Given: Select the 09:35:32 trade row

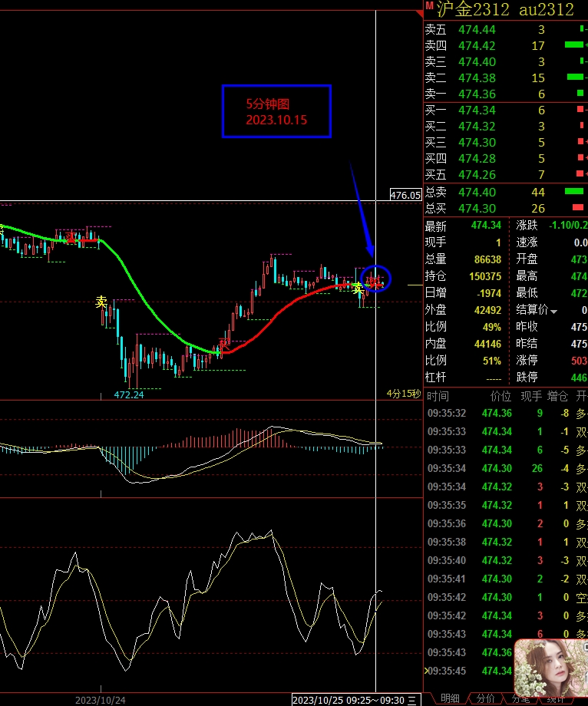Looking at the screenshot, I should click(506, 414).
